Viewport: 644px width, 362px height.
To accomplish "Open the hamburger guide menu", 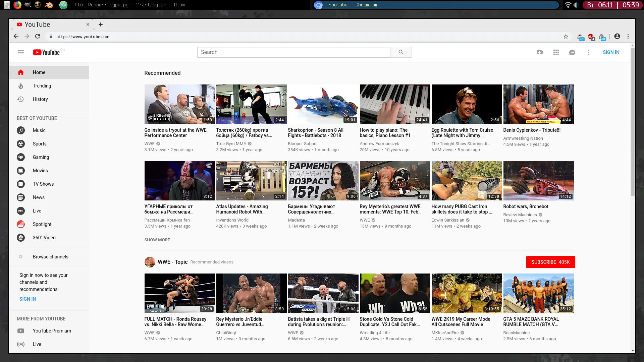I will 21,52.
